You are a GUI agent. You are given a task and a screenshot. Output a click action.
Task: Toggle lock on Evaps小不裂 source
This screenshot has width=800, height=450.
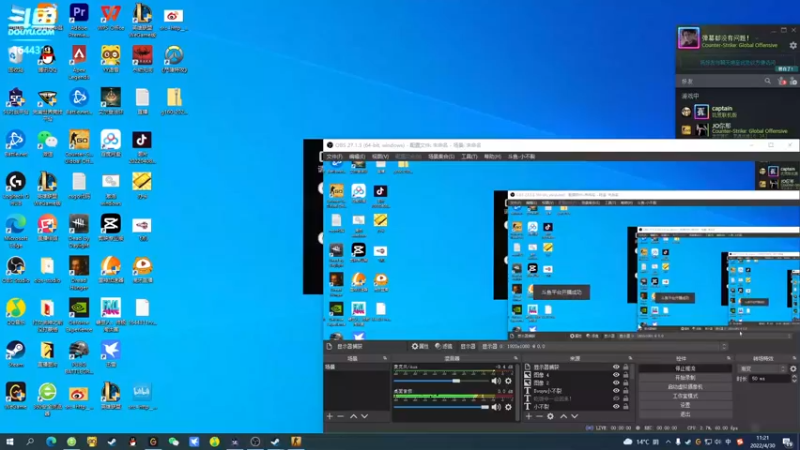[x=626, y=390]
